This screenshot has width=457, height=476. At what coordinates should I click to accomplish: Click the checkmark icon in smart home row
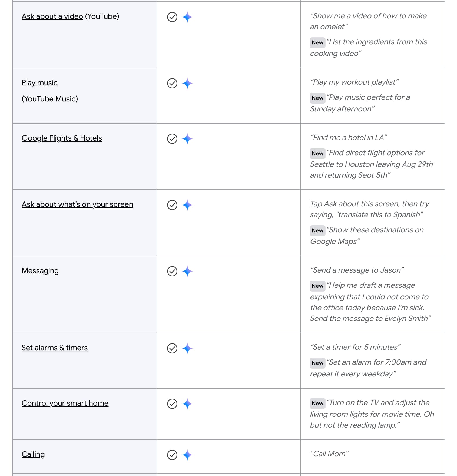[172, 404]
